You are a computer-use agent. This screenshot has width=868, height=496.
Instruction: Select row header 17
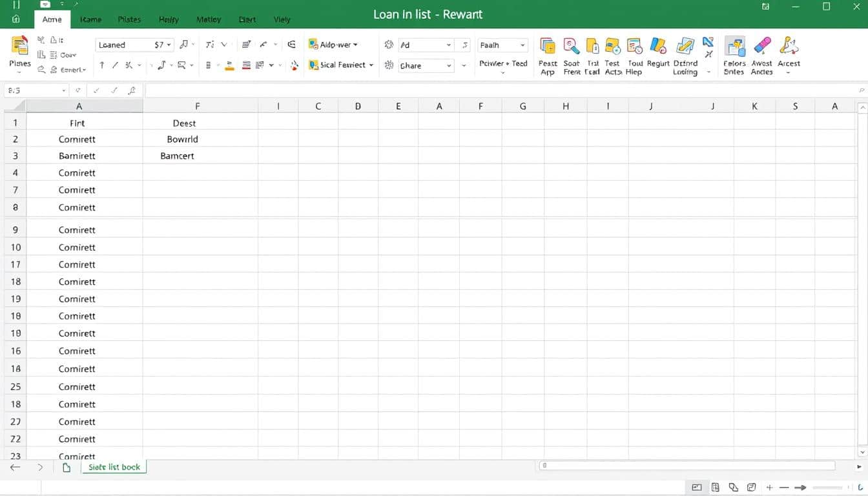[15, 264]
